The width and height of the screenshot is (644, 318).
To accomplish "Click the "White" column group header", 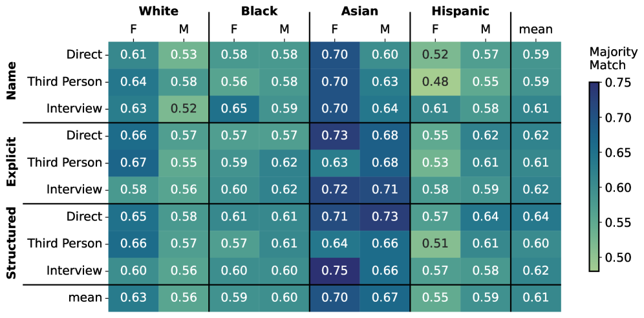I will [158, 11].
